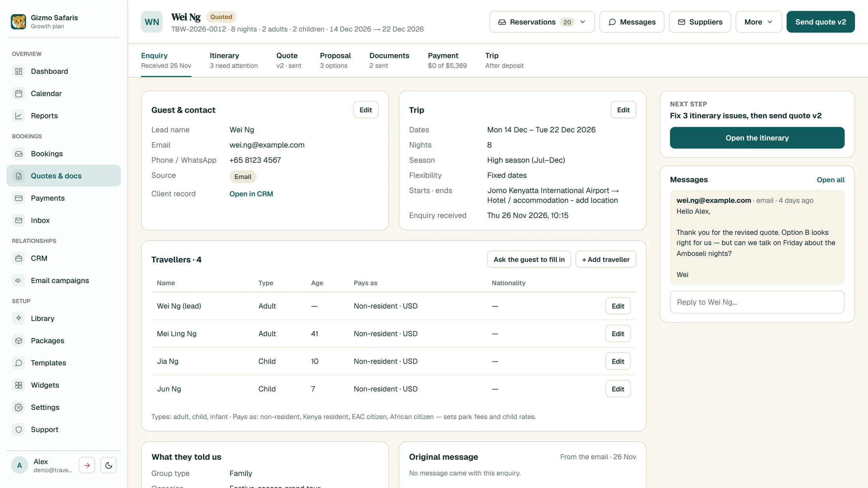
Task: Select the Packages box icon
Action: [x=19, y=341]
